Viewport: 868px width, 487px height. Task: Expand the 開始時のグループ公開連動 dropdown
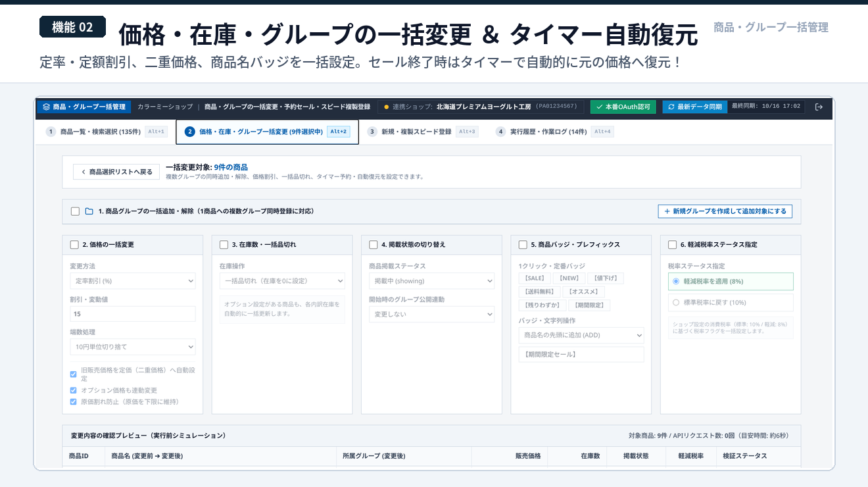tap(431, 315)
